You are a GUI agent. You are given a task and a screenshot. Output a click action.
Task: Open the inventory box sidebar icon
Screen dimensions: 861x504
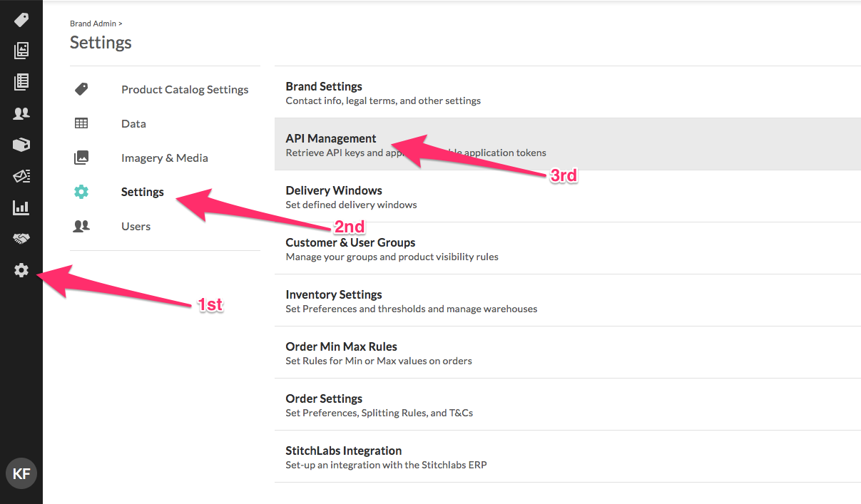click(21, 145)
